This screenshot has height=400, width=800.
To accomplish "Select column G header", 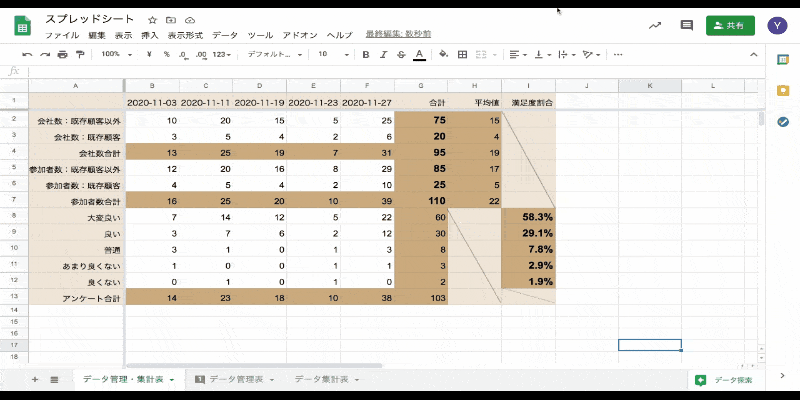I will [x=421, y=86].
